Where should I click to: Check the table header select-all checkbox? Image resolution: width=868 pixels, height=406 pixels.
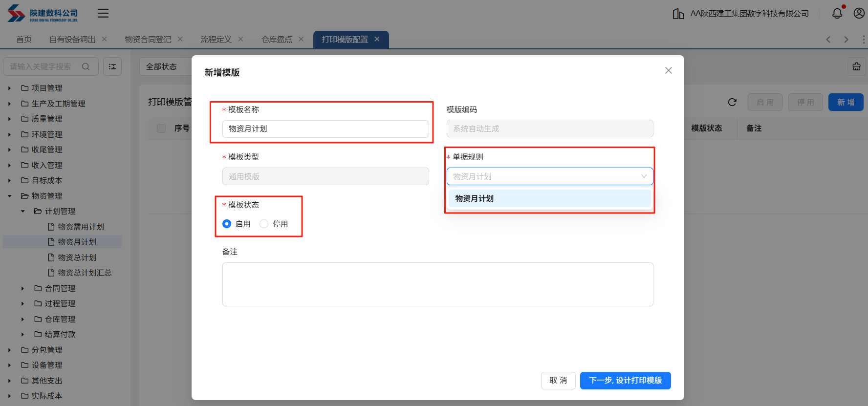click(161, 128)
